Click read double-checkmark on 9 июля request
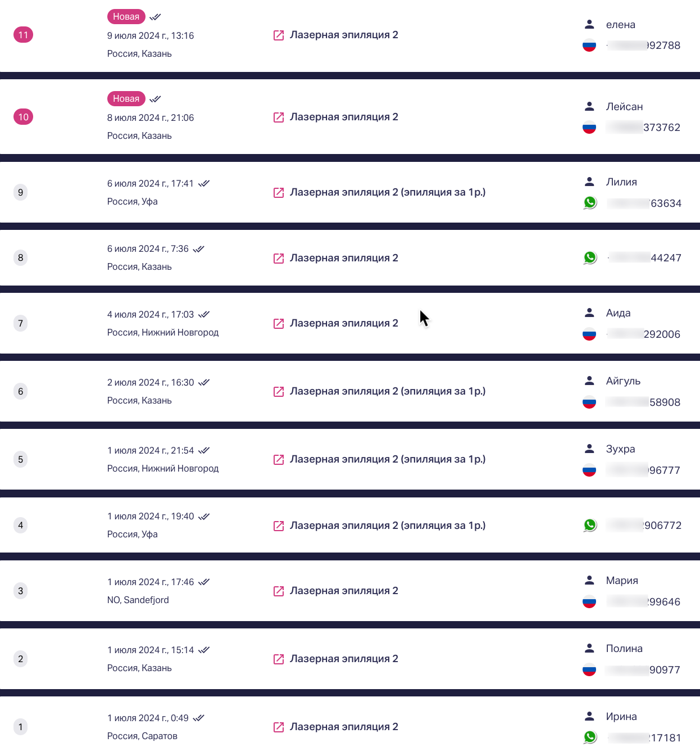The width and height of the screenshot is (700, 756). tap(156, 17)
